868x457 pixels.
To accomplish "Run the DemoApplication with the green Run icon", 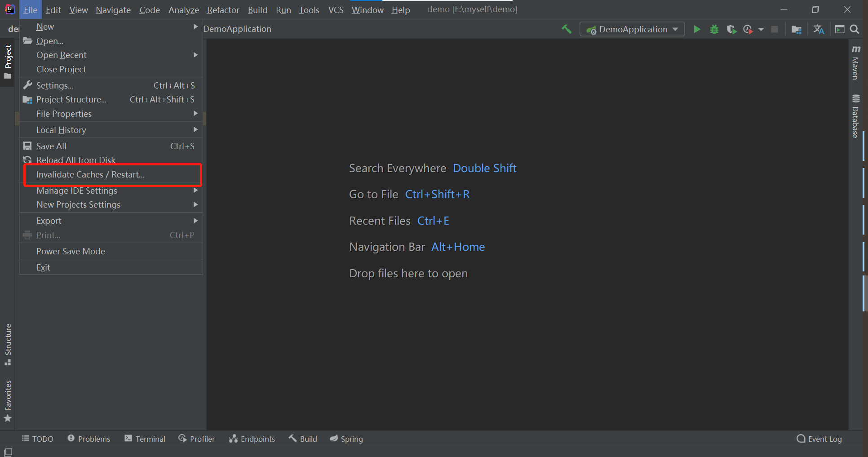I will point(697,29).
